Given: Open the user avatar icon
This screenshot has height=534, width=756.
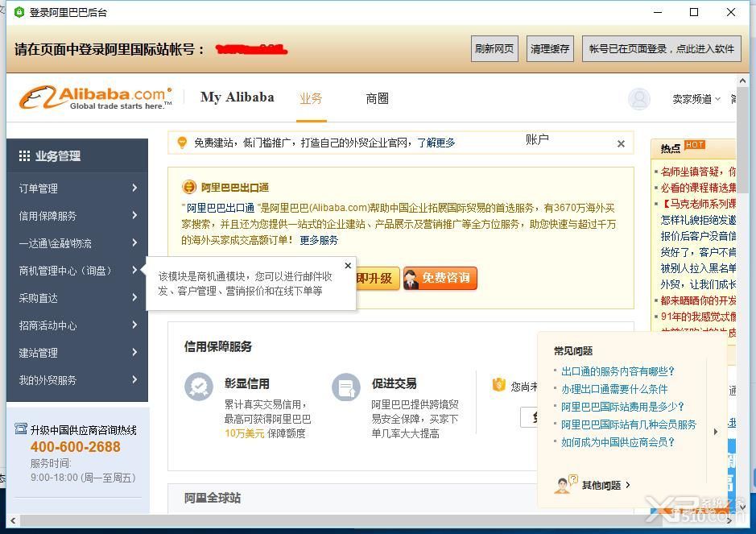Looking at the screenshot, I should 638,99.
